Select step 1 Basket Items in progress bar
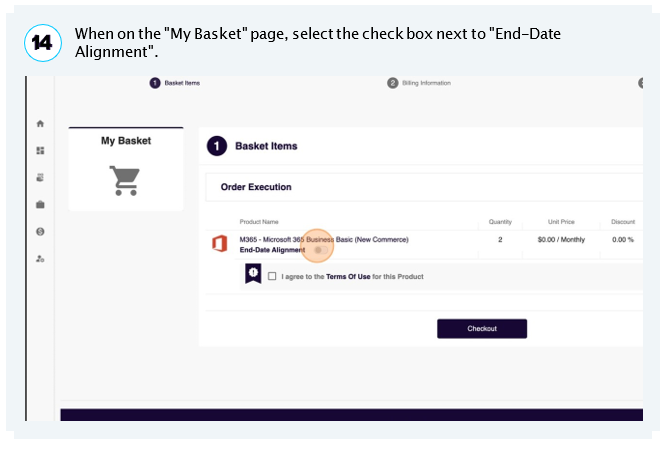The height and width of the screenshot is (450, 666). [175, 83]
